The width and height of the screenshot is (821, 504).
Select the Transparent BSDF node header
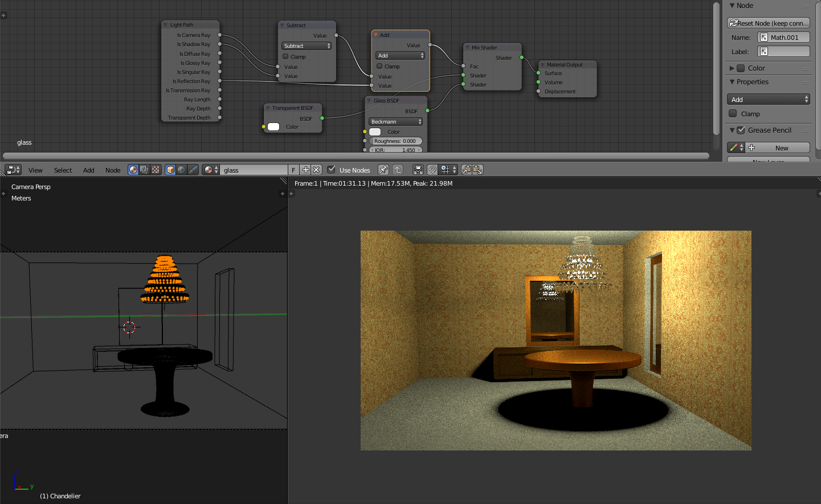click(293, 108)
